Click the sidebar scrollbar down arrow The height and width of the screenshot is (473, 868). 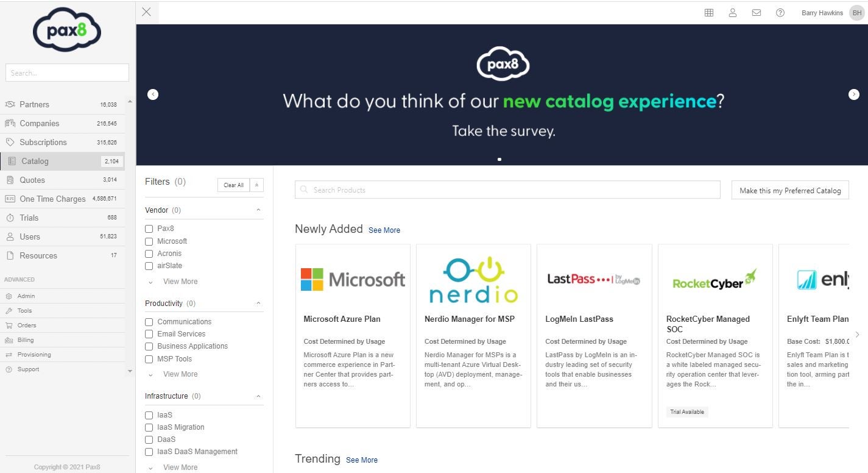point(130,371)
